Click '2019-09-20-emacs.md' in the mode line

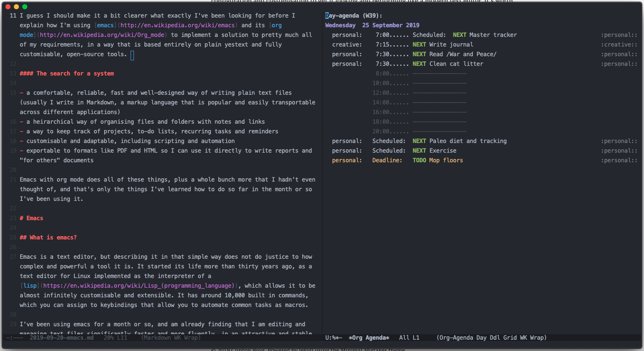(x=62, y=338)
